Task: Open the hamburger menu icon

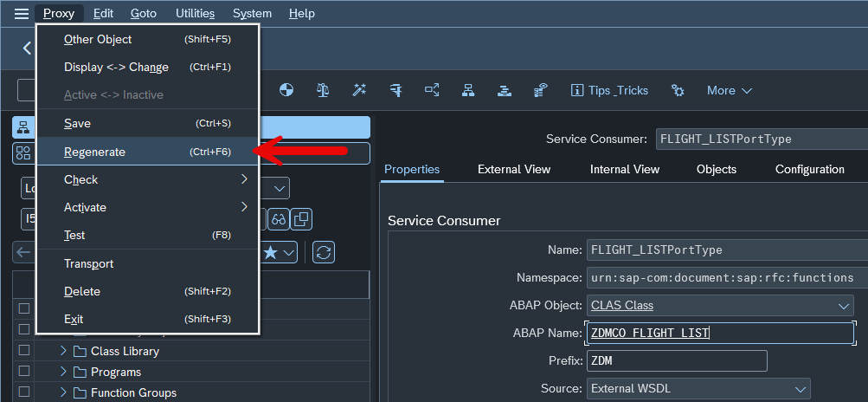Action: [x=22, y=13]
